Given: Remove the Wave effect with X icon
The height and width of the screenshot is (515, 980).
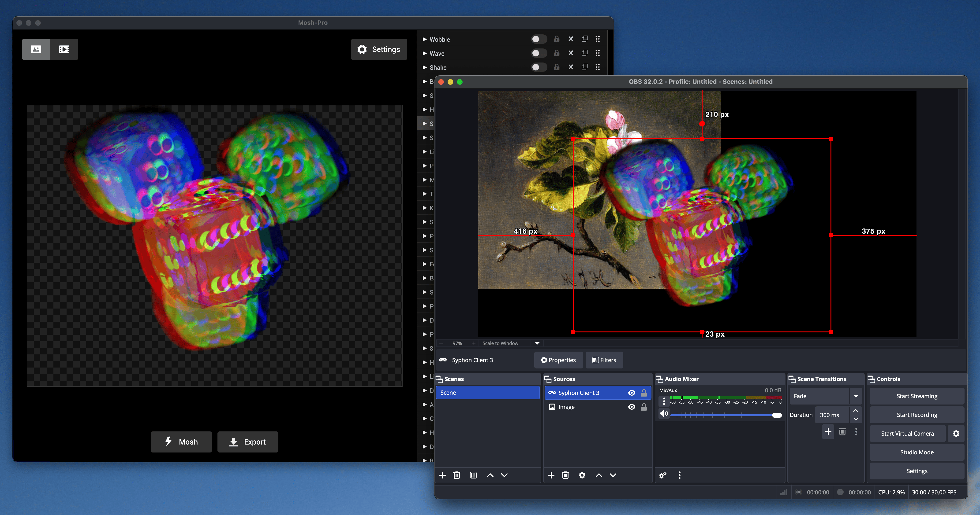Looking at the screenshot, I should pyautogui.click(x=571, y=53).
